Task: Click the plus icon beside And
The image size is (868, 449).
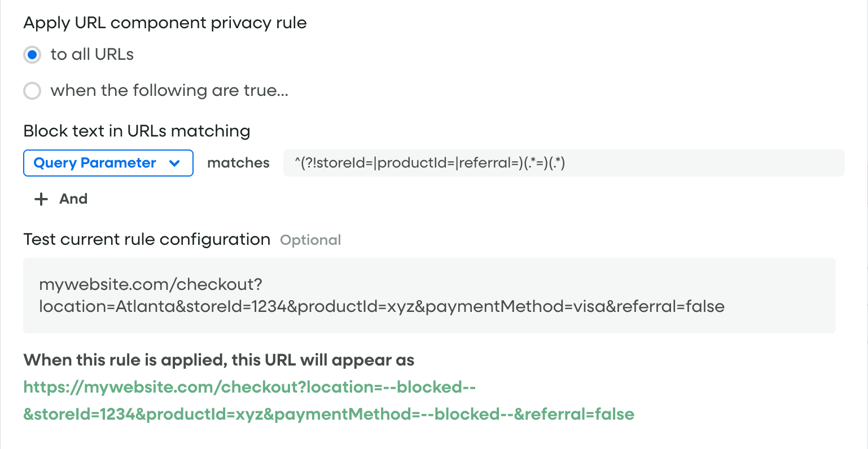Action: click(41, 199)
